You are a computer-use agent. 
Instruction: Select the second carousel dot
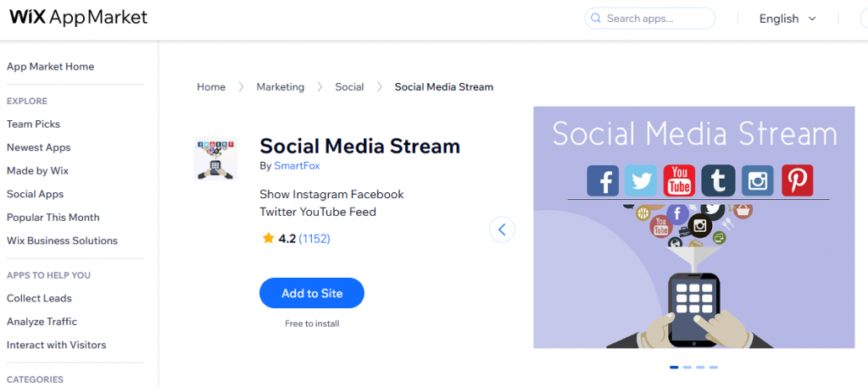coord(687,367)
